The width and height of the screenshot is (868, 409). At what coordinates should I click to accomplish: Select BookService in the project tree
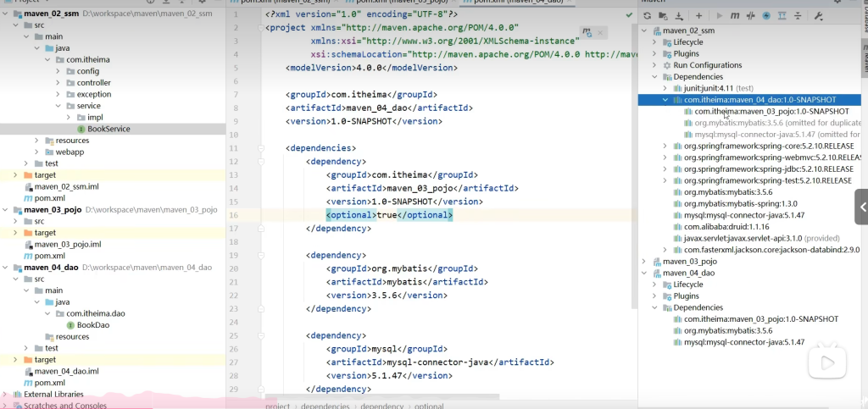tap(108, 129)
